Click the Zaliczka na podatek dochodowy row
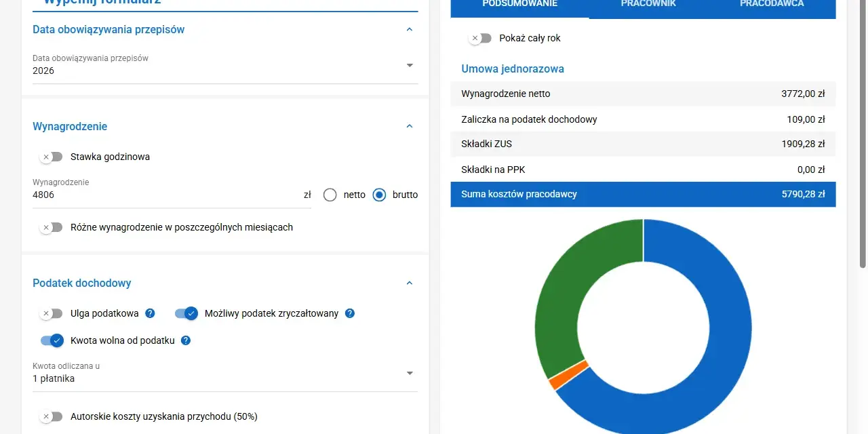Screen dimensions: 868x434 [x=643, y=119]
